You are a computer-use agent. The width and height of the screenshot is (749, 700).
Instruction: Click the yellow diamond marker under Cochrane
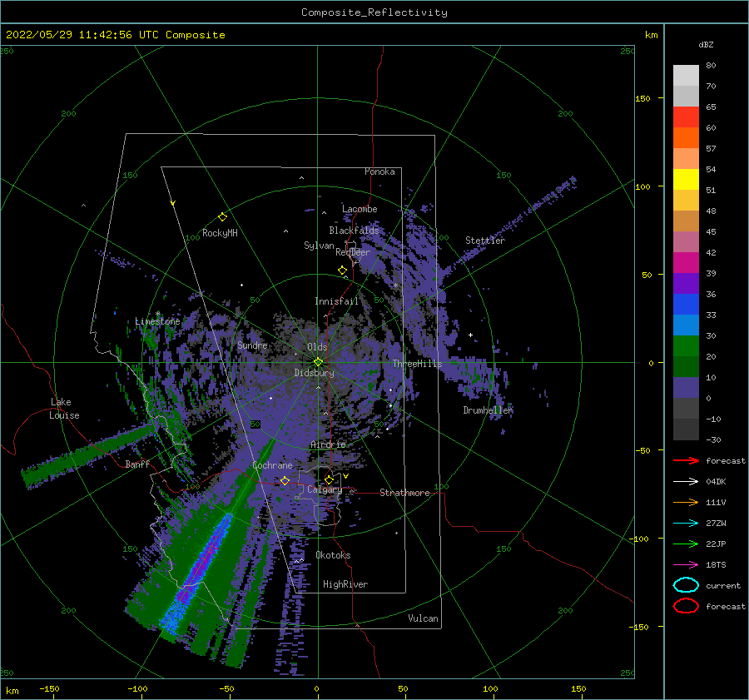(x=285, y=480)
